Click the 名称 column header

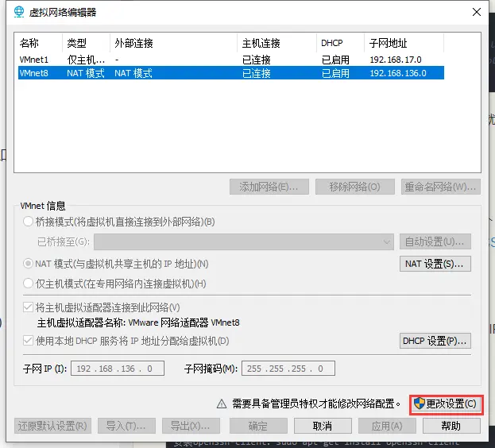pyautogui.click(x=29, y=43)
